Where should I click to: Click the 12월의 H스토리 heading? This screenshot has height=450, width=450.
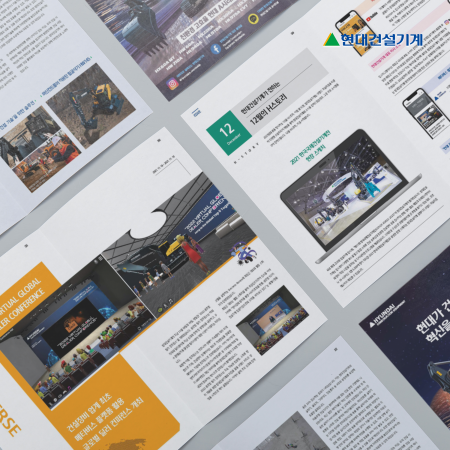point(268,109)
